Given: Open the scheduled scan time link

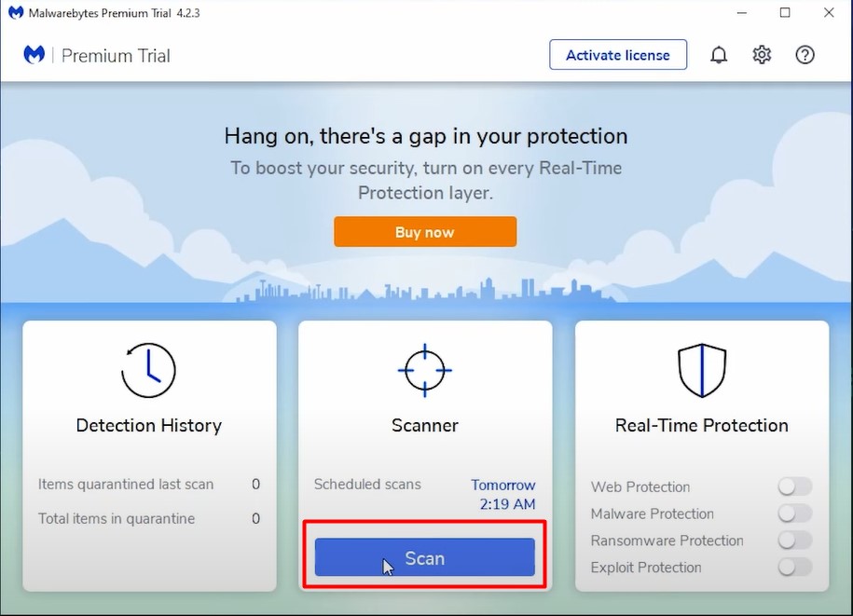Looking at the screenshot, I should [x=502, y=495].
